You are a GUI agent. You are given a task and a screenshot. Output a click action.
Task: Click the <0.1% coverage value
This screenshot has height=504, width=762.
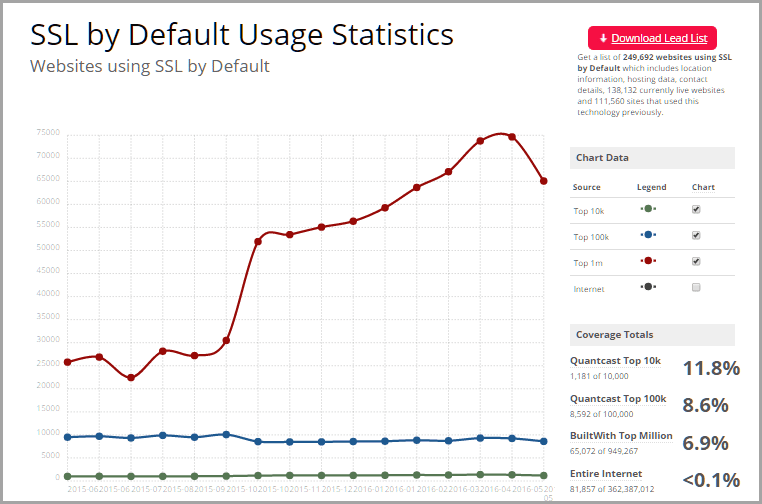click(711, 480)
